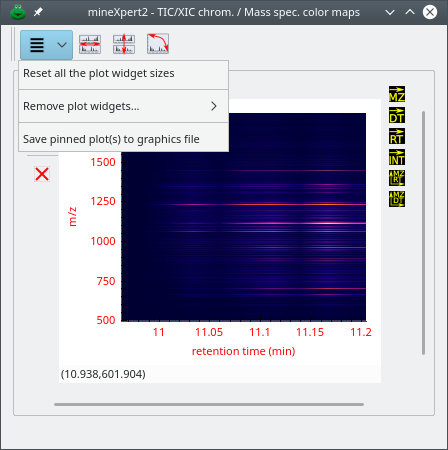The width and height of the screenshot is (448, 450).
Task: Click the horizontal scrollbar under the plot
Action: (209, 404)
